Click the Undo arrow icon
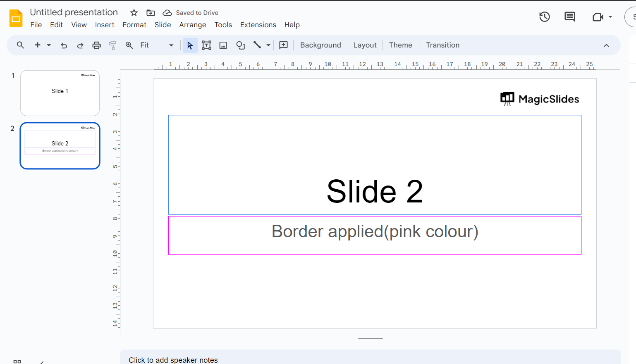Viewport: 636px width, 364px height. (64, 45)
